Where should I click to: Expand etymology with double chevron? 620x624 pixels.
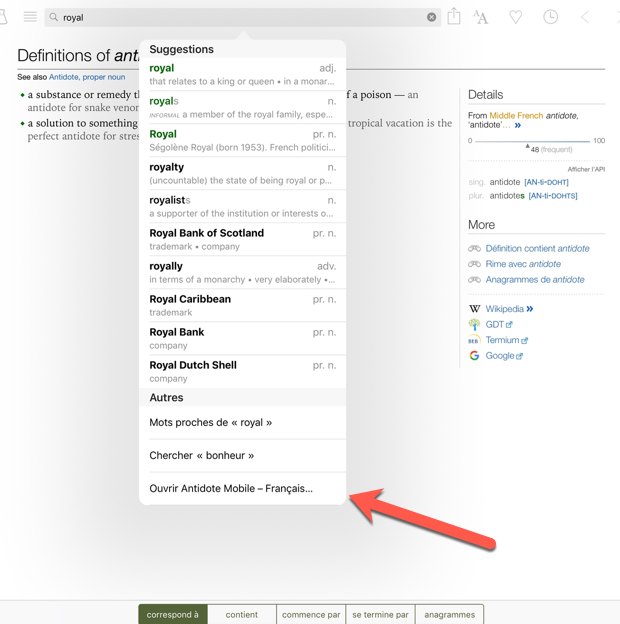click(x=517, y=126)
